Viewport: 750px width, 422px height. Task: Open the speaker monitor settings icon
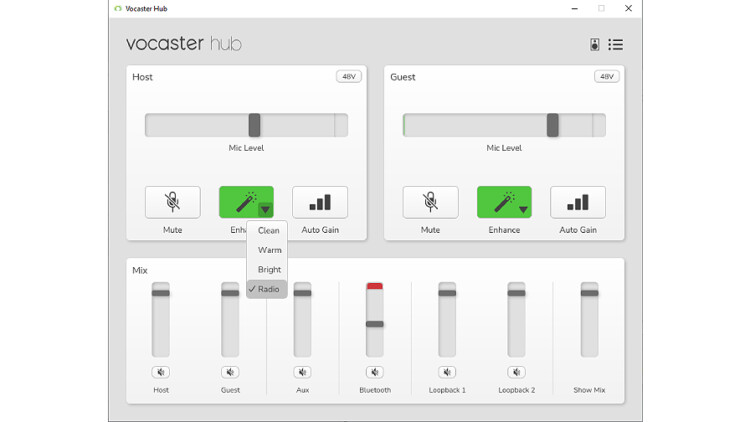click(x=595, y=44)
